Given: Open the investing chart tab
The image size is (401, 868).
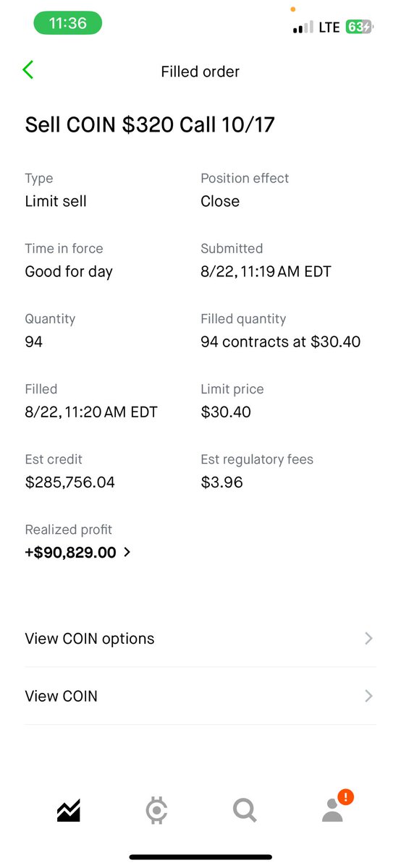Looking at the screenshot, I should pos(69,811).
